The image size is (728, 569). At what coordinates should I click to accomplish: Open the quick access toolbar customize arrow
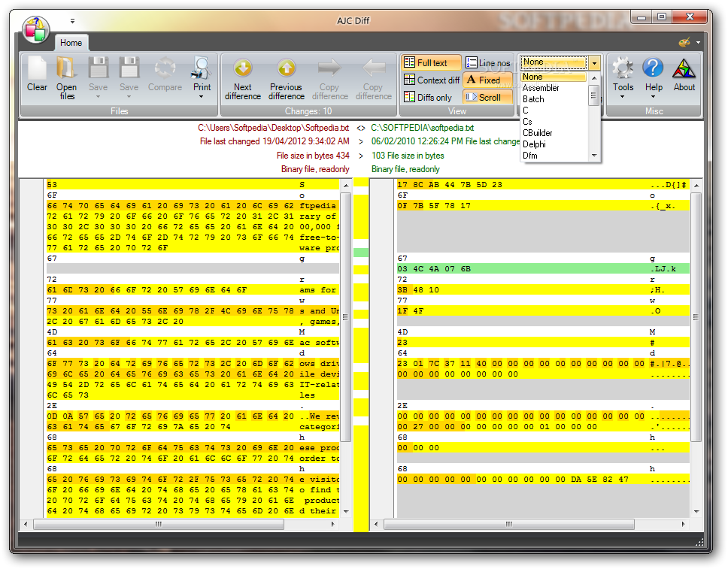(72, 20)
